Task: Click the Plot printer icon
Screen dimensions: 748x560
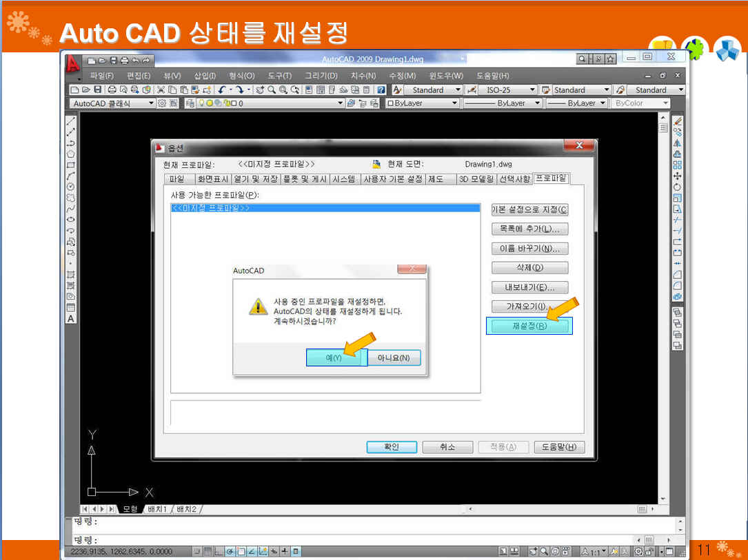Action: pos(112,90)
